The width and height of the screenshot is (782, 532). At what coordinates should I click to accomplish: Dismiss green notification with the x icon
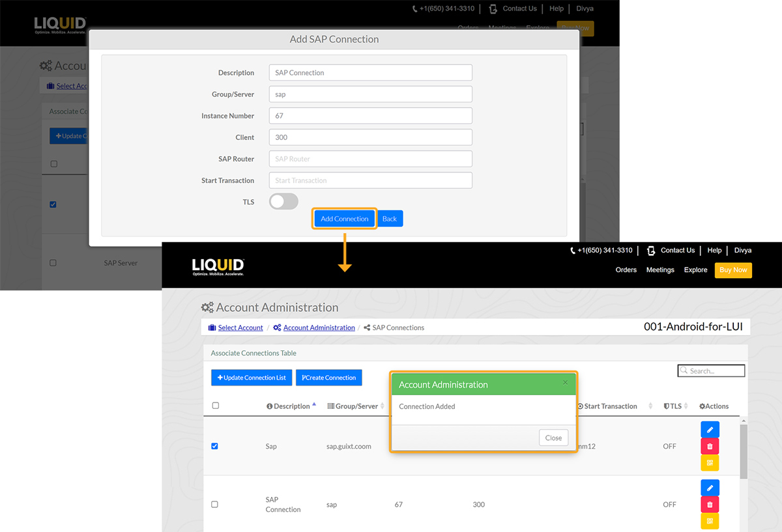(x=565, y=383)
